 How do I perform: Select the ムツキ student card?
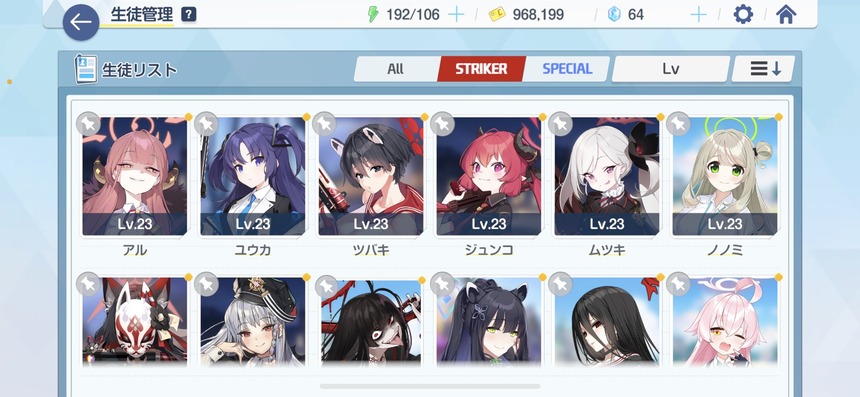coord(607,186)
